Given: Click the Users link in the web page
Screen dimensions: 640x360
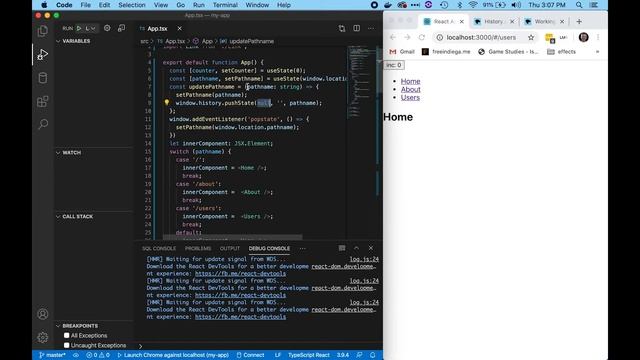Looking at the screenshot, I should pos(410,98).
